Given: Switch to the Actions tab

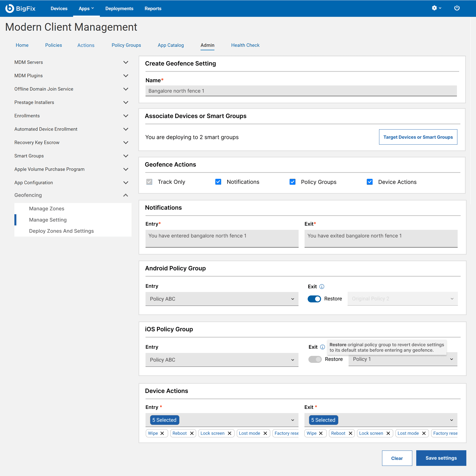Looking at the screenshot, I should pos(86,45).
